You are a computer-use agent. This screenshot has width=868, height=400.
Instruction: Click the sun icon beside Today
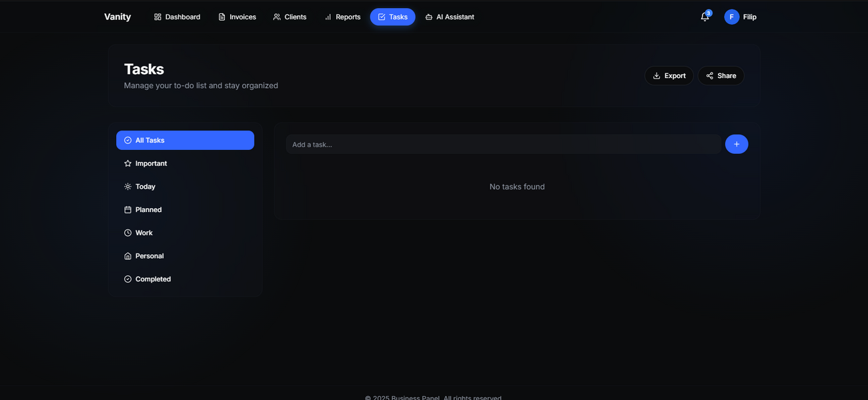point(127,187)
